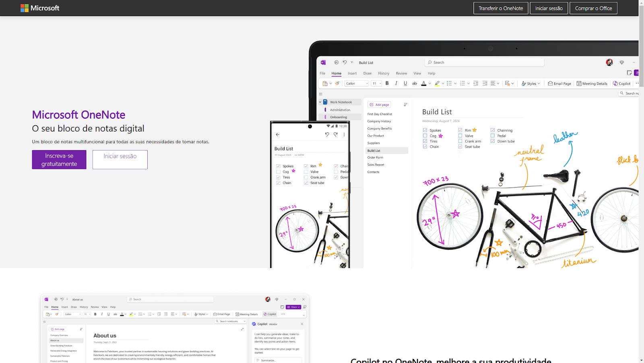Toggle Bold in the Build List window ribbon
This screenshot has height=363, width=644.
point(387,83)
